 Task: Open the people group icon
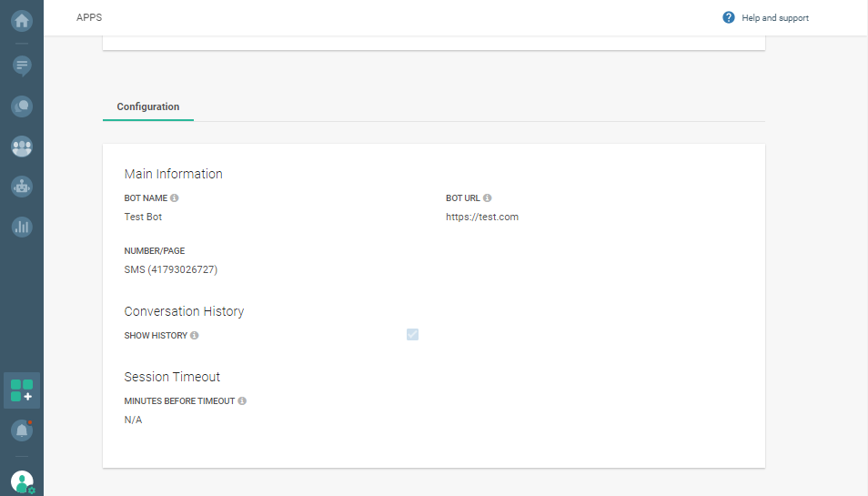pyautogui.click(x=22, y=146)
